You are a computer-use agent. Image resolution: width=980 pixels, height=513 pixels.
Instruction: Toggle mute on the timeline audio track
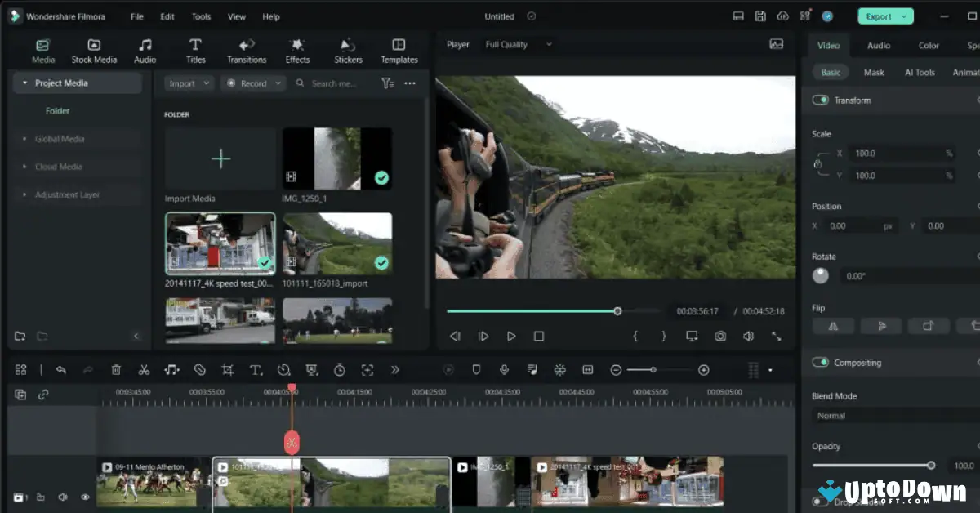(x=63, y=496)
